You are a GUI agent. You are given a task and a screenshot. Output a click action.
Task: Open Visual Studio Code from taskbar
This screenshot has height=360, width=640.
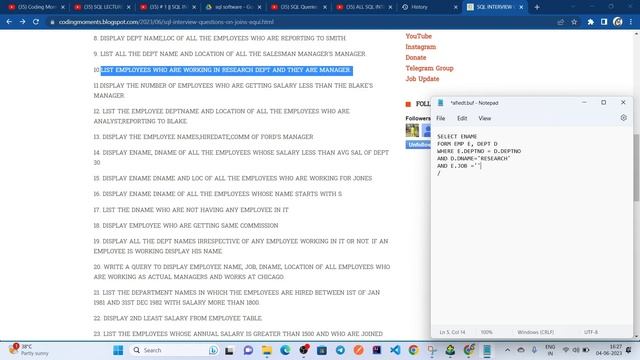click(395, 350)
